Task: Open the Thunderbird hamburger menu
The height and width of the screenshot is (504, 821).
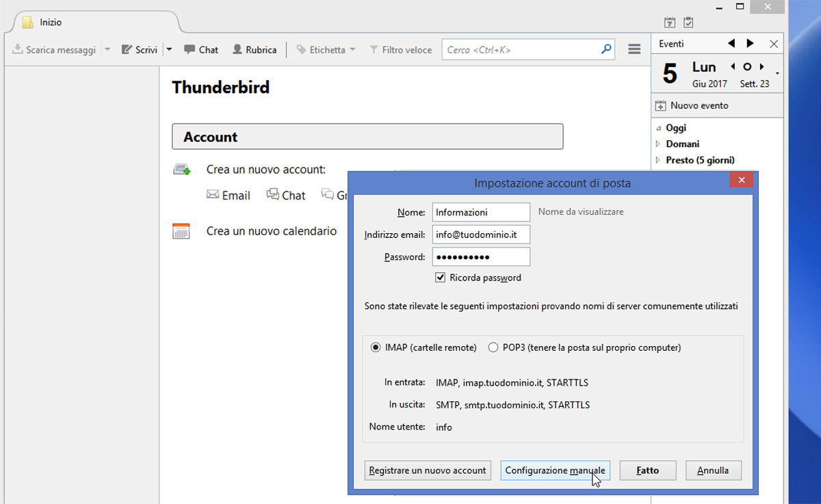Action: pos(634,49)
